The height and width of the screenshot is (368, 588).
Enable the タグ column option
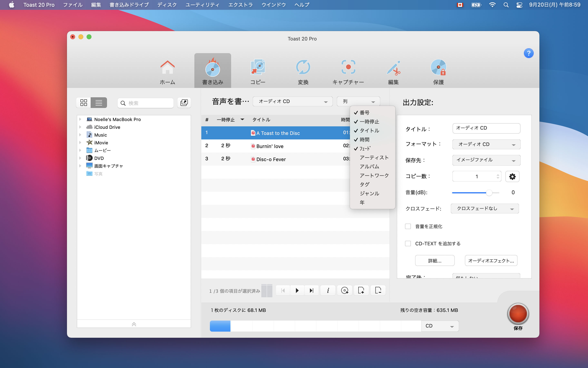click(372, 184)
